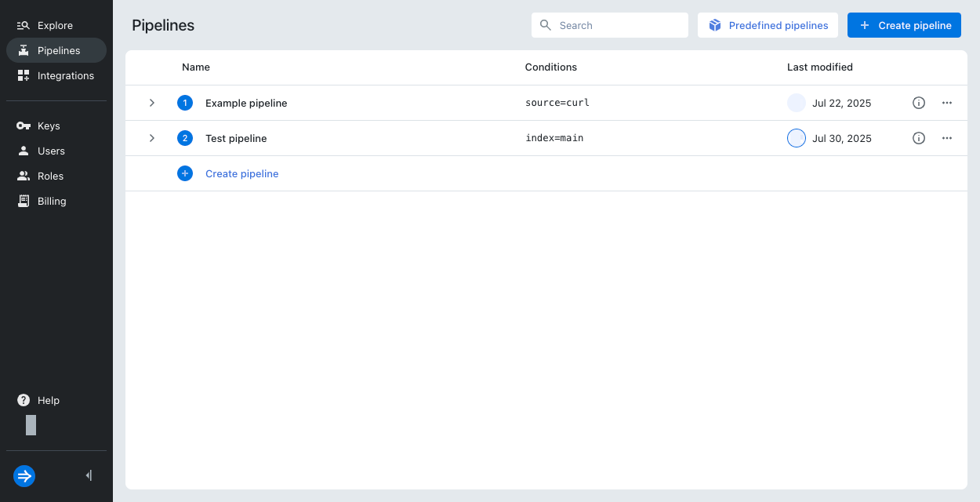Click the Conditions column header

point(551,67)
